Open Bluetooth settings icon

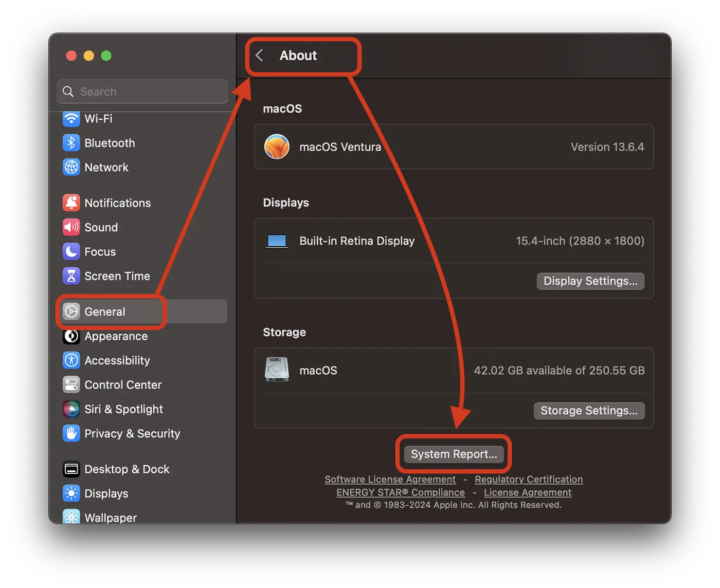click(71, 143)
